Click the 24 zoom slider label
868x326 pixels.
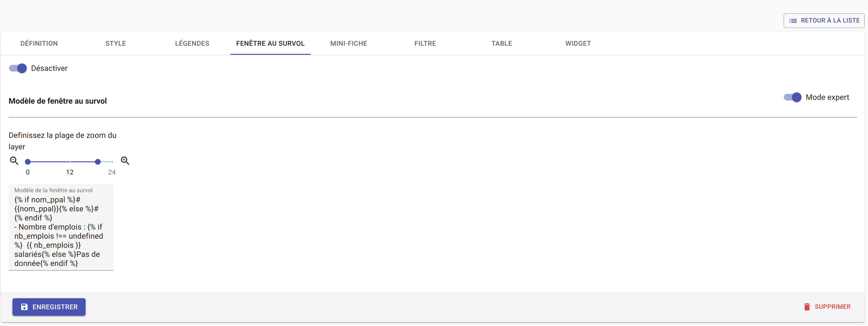pyautogui.click(x=111, y=172)
